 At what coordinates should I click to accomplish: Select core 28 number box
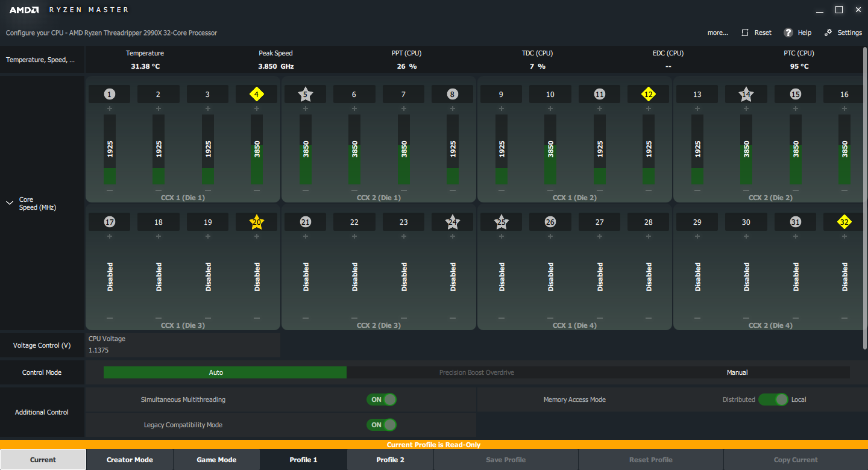pos(649,222)
